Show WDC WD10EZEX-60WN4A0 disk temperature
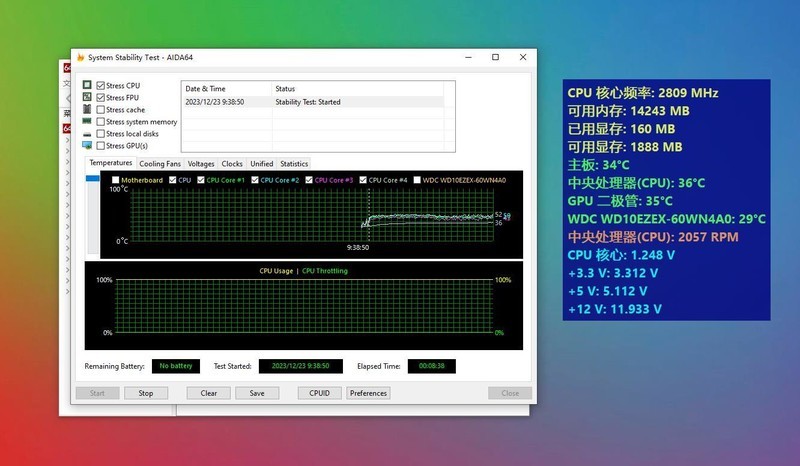 [x=417, y=180]
